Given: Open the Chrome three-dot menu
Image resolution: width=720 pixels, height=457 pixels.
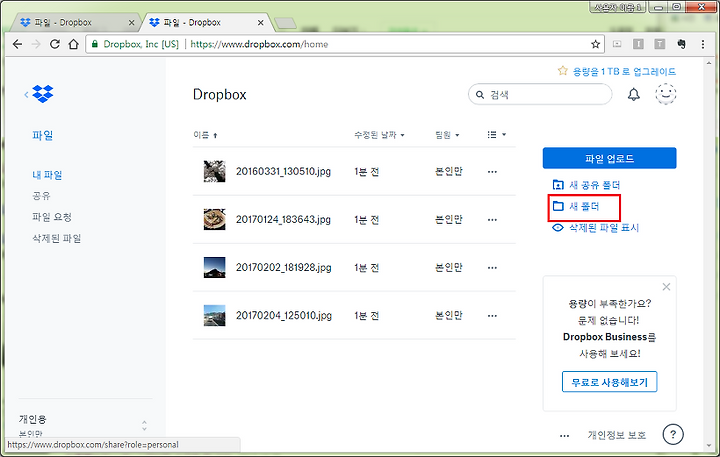Looking at the screenshot, I should pyautogui.click(x=703, y=44).
